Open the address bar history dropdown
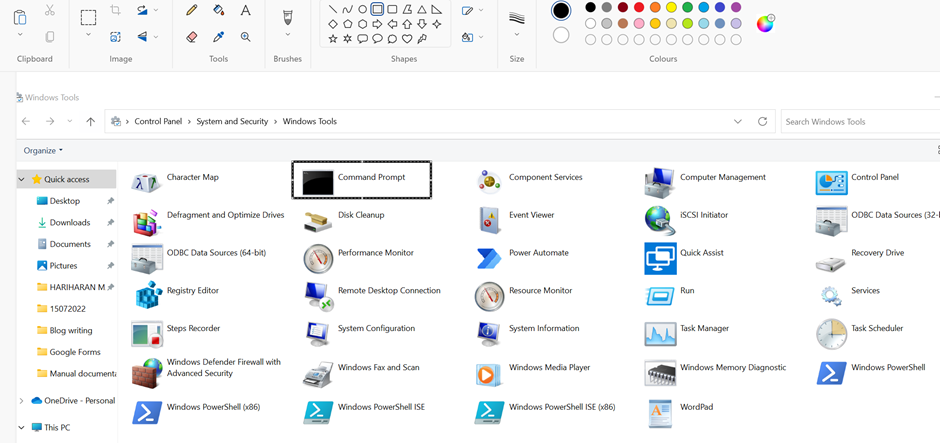940x443 pixels. (x=737, y=121)
